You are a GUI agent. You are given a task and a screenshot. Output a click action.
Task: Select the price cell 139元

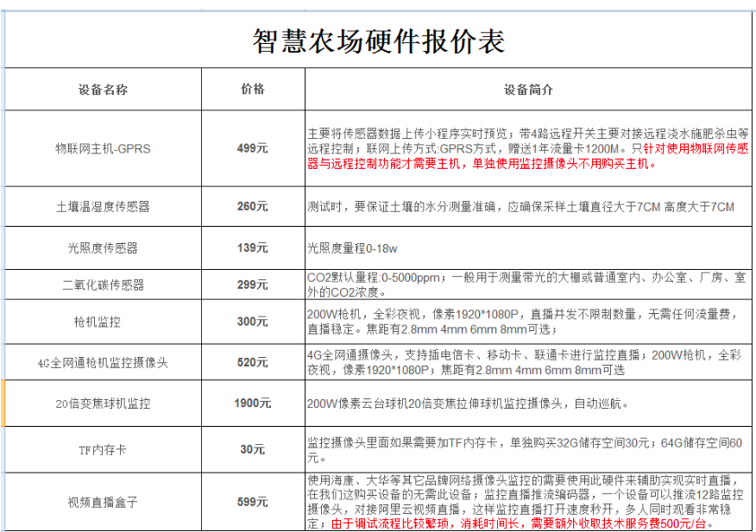[253, 248]
